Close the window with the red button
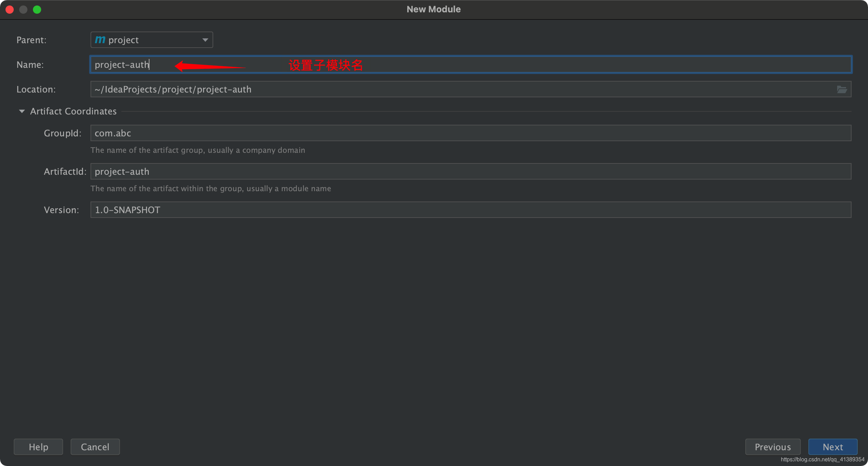The height and width of the screenshot is (466, 868). 10,10
